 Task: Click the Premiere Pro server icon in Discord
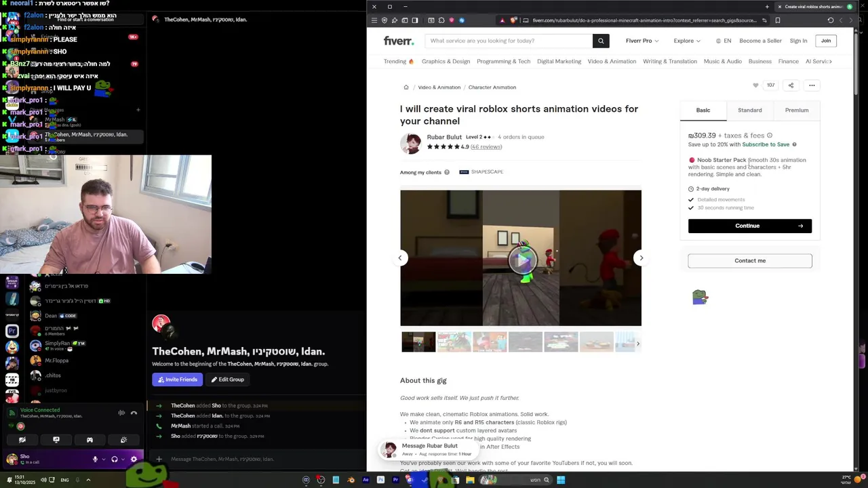pyautogui.click(x=12, y=331)
